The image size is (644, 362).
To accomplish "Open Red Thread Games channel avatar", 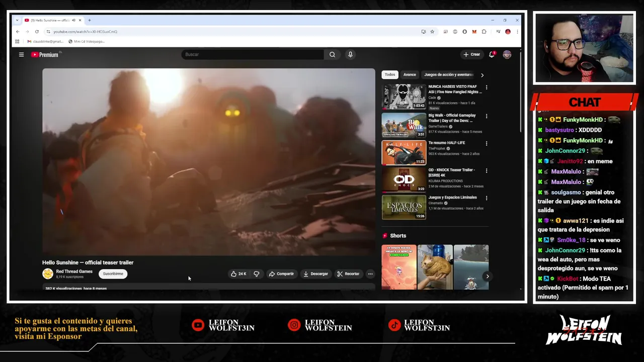I will pyautogui.click(x=48, y=274).
